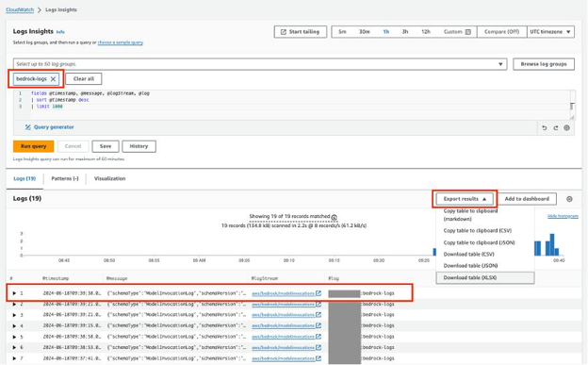
Task: Click the undo icon in query editor
Action: pos(544,128)
